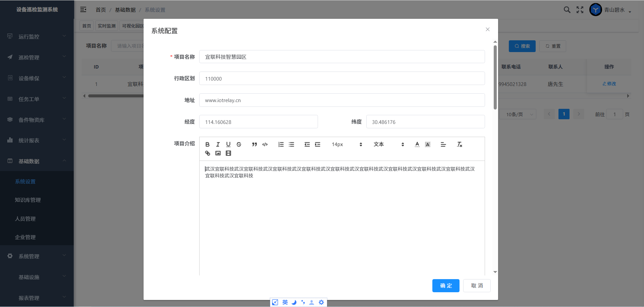Click 确定 to confirm configuration
The image size is (644, 307).
point(446,286)
